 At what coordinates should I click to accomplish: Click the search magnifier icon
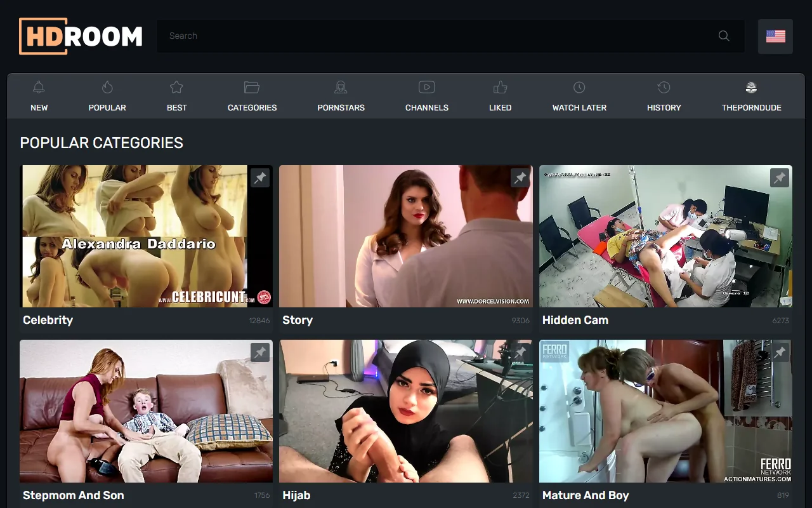[723, 36]
